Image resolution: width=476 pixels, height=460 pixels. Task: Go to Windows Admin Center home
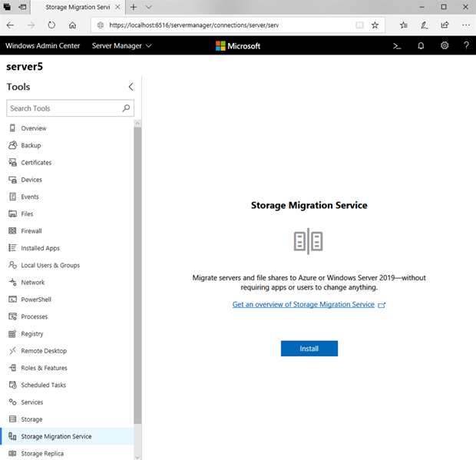pyautogui.click(x=42, y=46)
